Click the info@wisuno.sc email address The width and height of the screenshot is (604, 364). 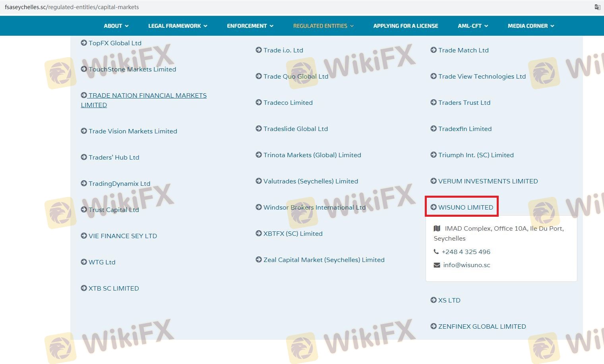pyautogui.click(x=467, y=265)
